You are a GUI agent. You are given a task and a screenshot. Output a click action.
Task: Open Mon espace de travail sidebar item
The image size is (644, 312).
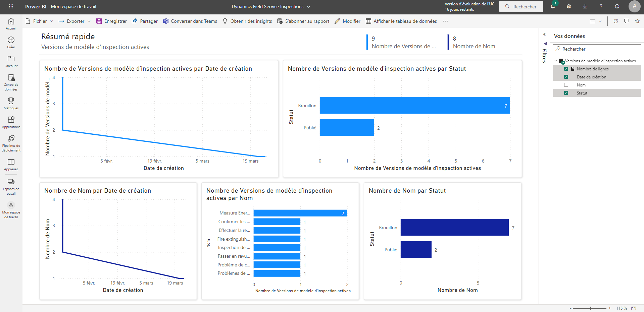coord(11,210)
